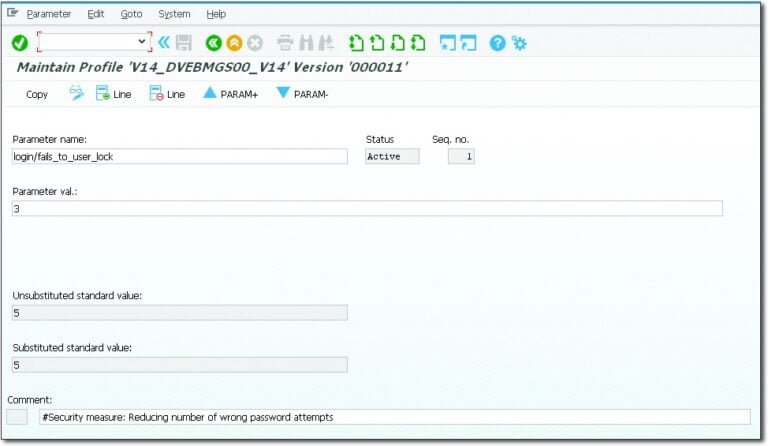Open the Parameter menu

tap(48, 14)
